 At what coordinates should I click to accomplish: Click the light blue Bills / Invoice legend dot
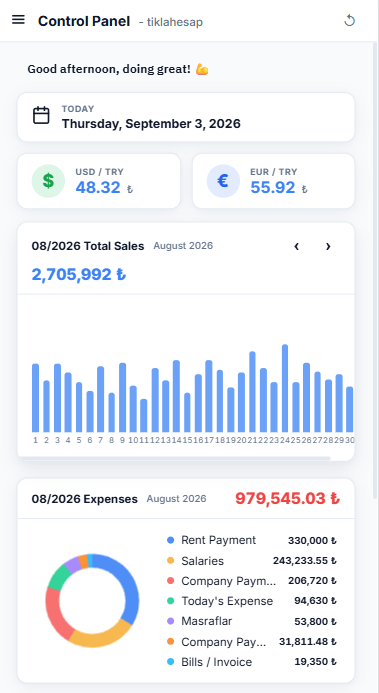click(x=171, y=662)
